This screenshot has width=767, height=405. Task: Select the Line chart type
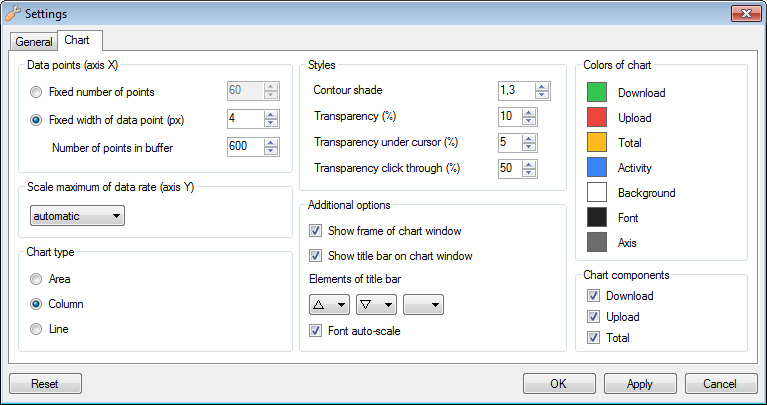(x=37, y=329)
